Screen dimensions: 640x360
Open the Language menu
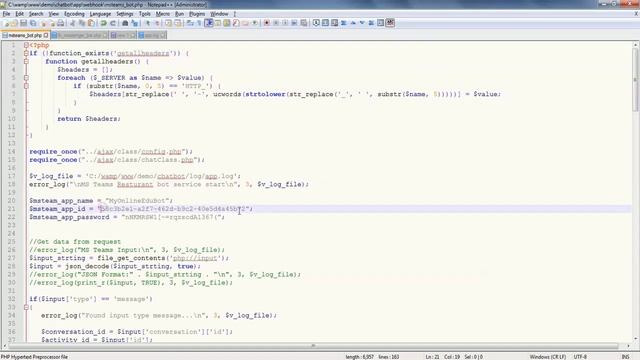click(x=100, y=14)
